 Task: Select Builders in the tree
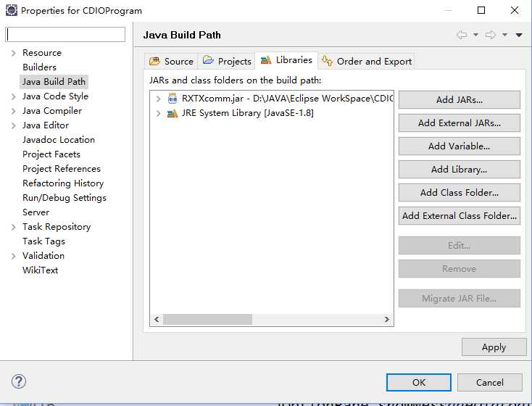pos(39,67)
